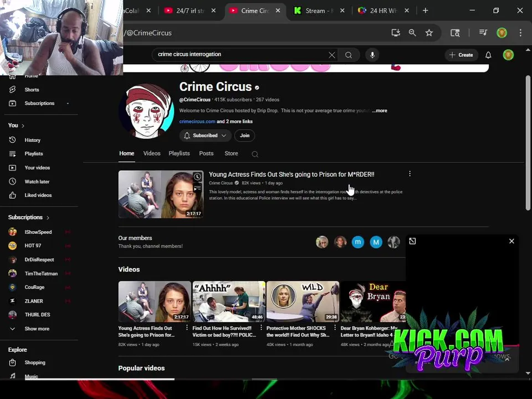Open the YouTube notifications bell

[x=488, y=55]
